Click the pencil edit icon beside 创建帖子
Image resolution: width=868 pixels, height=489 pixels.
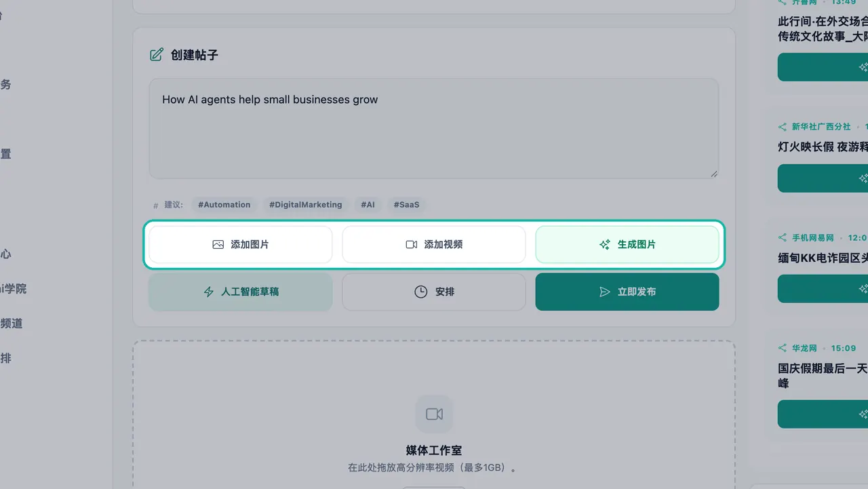click(x=157, y=55)
